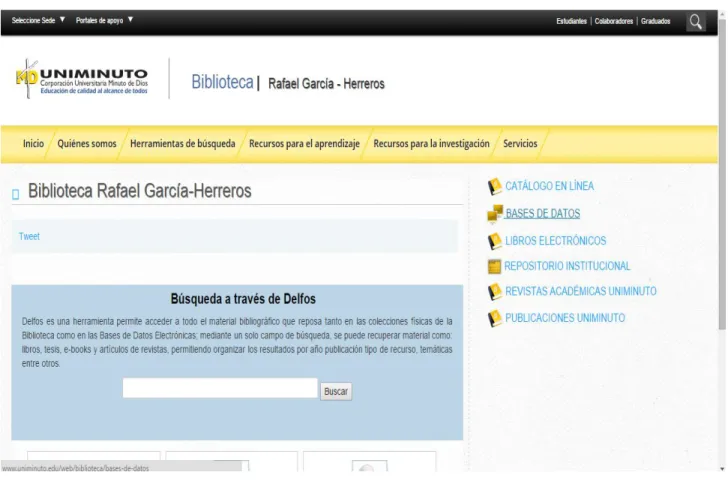Open the Tweet link
This screenshot has width=728, height=481.
point(29,236)
